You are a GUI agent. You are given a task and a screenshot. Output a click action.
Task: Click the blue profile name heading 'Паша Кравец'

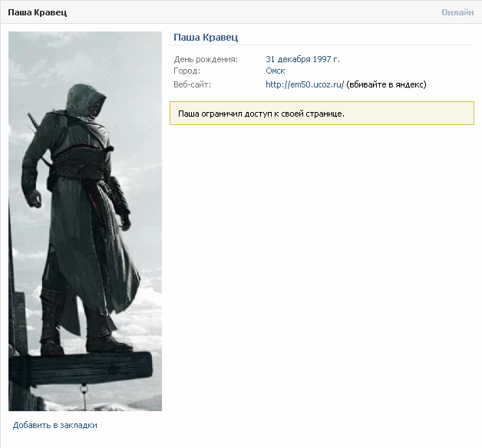[206, 38]
